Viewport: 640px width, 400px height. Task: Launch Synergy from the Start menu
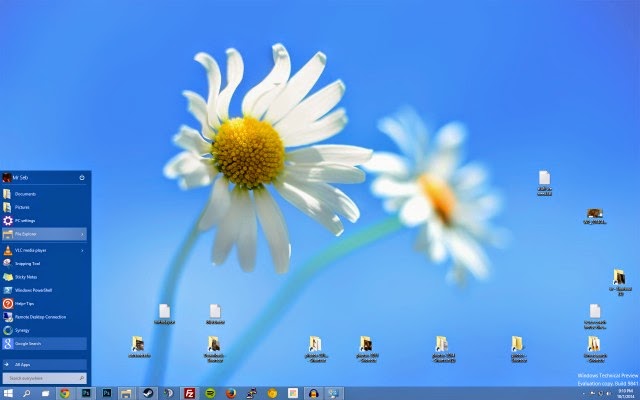(x=44, y=330)
